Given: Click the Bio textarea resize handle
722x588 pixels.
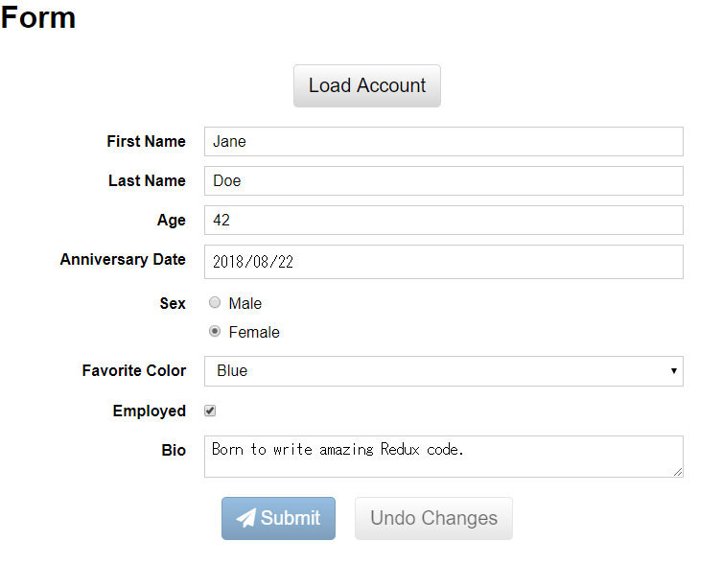Looking at the screenshot, I should pos(678,472).
